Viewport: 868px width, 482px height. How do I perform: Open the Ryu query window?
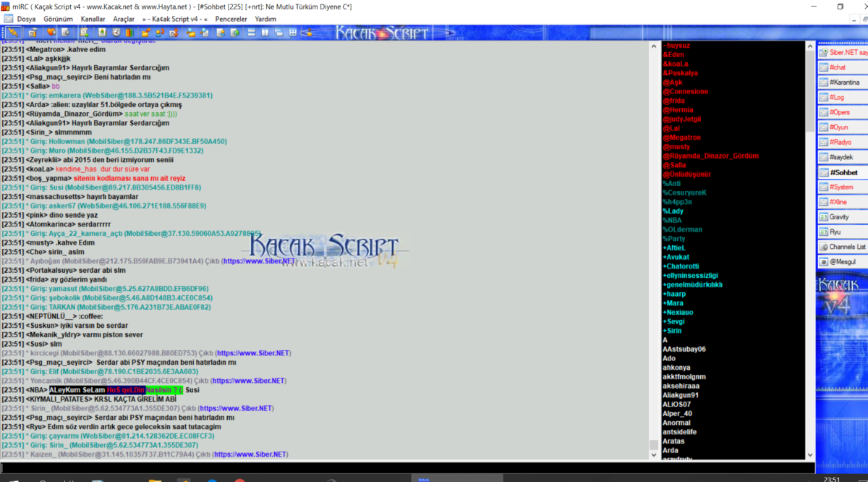pos(843,232)
